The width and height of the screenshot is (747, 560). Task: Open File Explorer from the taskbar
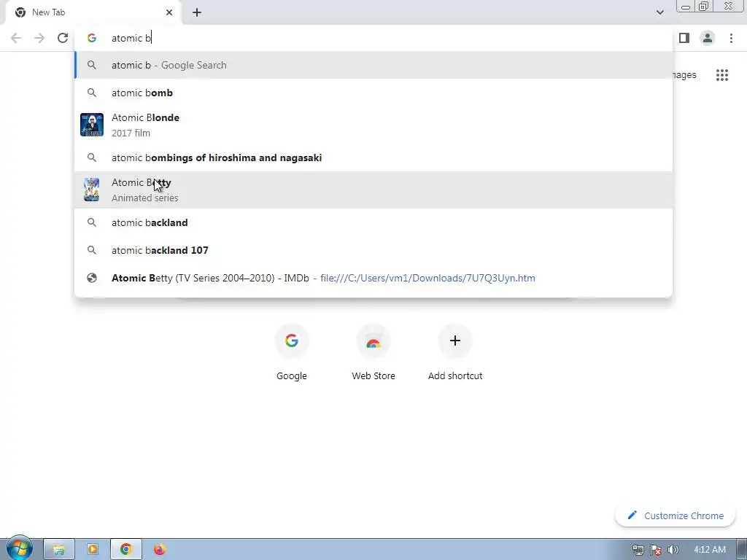point(59,550)
